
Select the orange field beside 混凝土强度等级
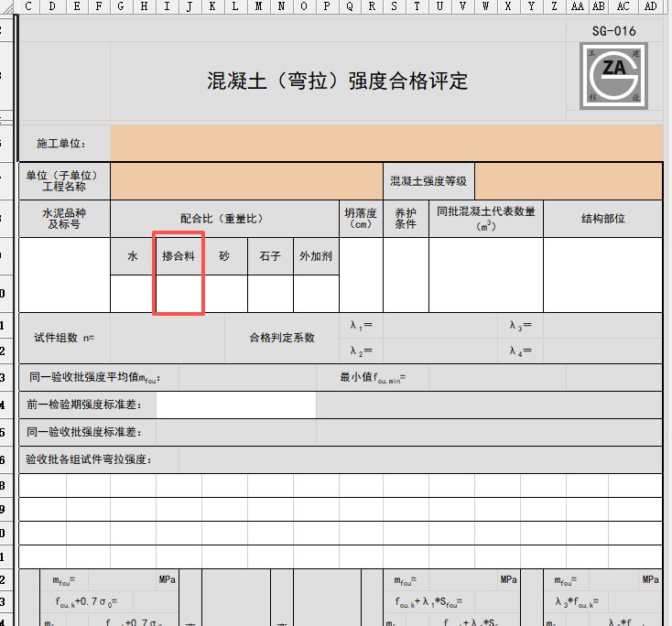(x=569, y=181)
